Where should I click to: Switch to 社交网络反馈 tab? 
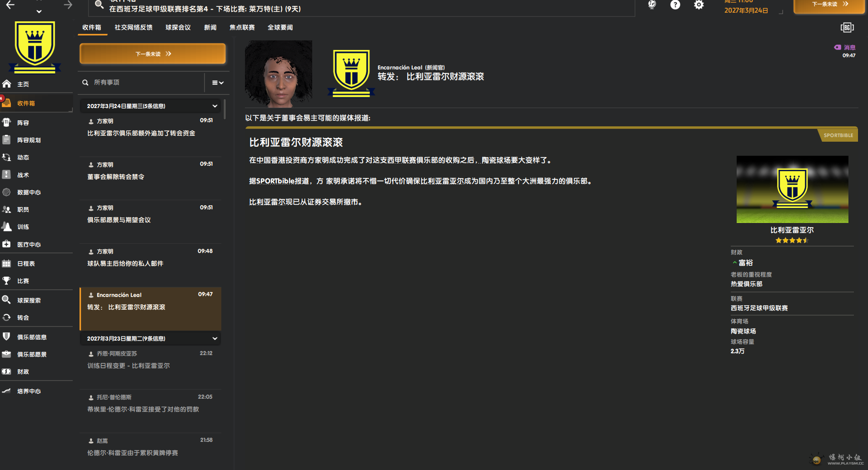(x=133, y=28)
